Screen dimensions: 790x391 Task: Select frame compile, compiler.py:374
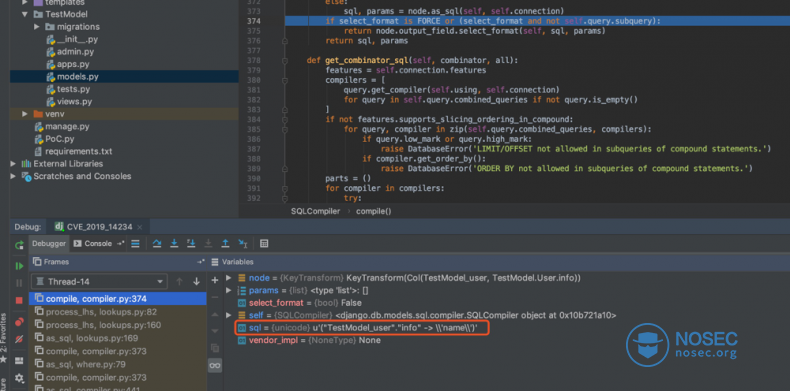[x=118, y=299]
